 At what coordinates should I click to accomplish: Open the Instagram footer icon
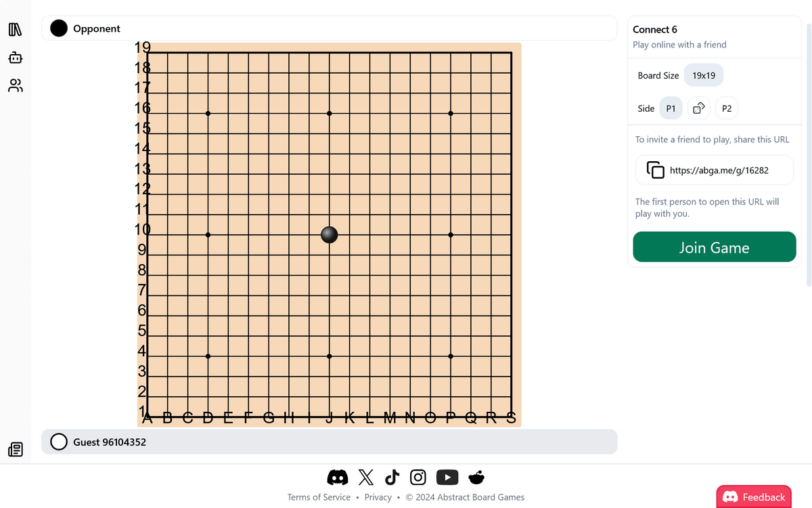[x=418, y=478]
